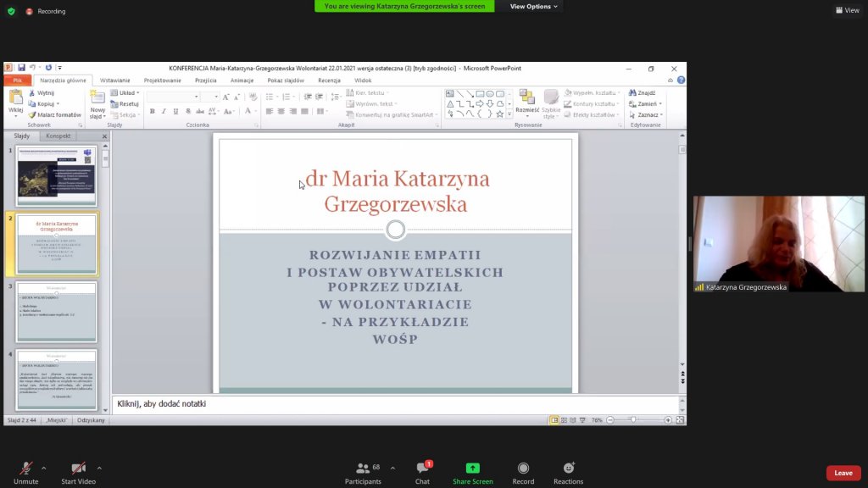Open the Recenzja ribbon tab
Screen dimensions: 868x488
pyautogui.click(x=330, y=80)
